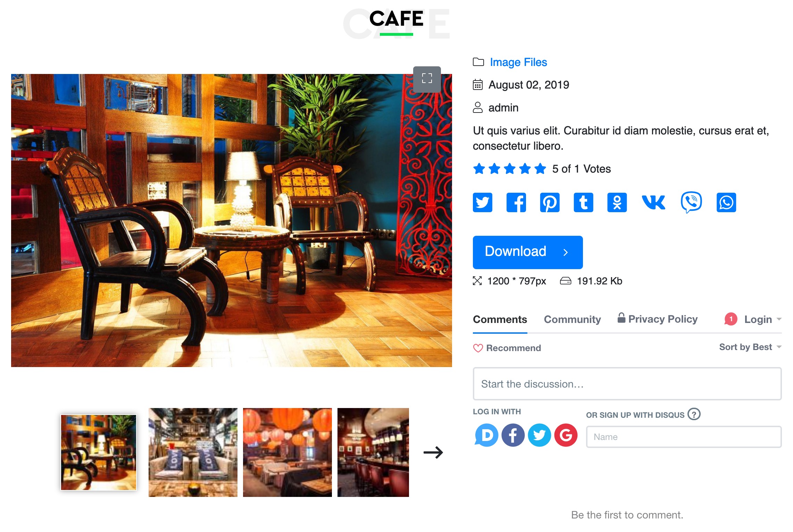Click the Facebook share icon
Image resolution: width=793 pixels, height=532 pixels.
(x=515, y=202)
